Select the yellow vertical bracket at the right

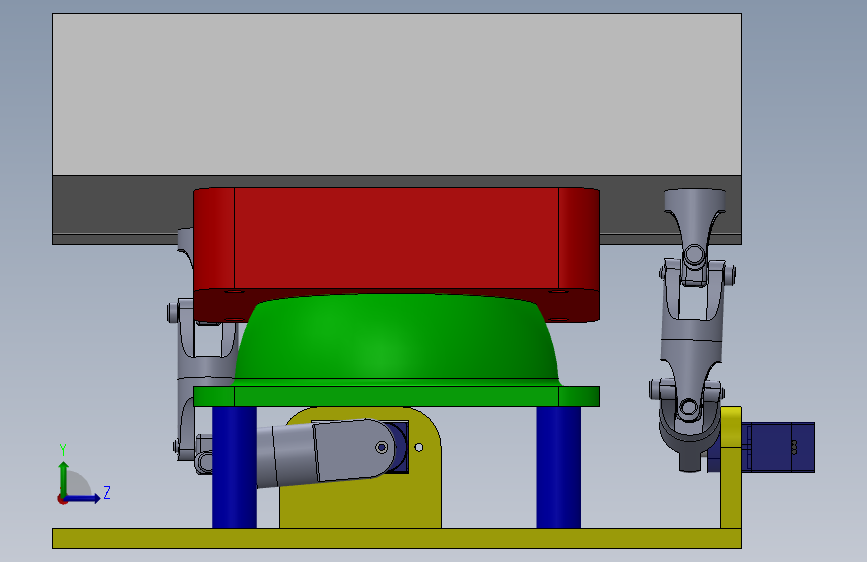(x=730, y=467)
